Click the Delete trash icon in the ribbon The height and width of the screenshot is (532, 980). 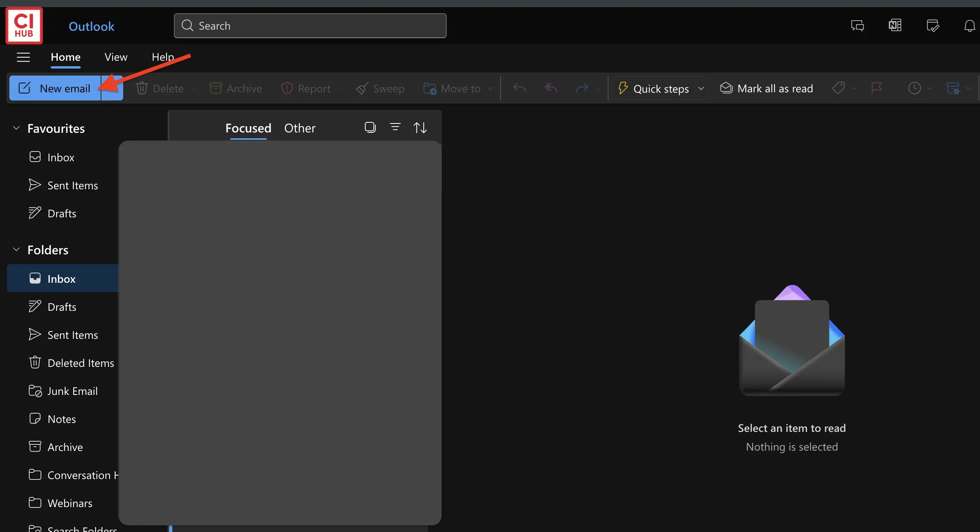(x=142, y=88)
